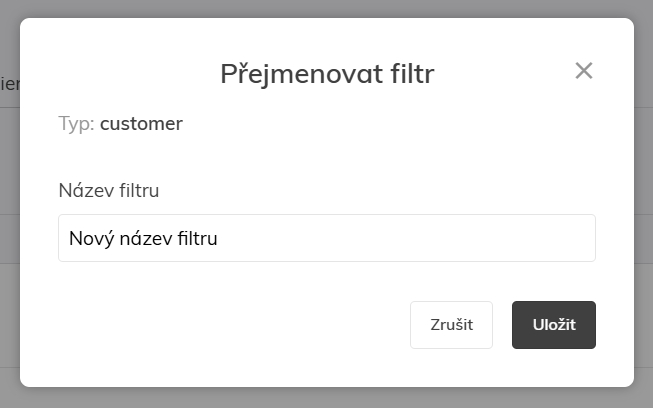This screenshot has width=653, height=408.
Task: Click the dimmed area right of the dialog
Action: tap(644, 204)
